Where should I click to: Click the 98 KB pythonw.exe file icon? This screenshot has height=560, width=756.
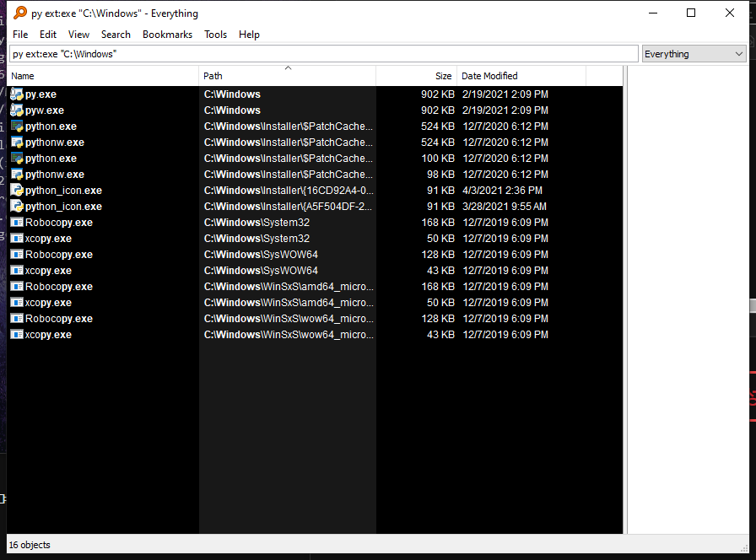[17, 174]
